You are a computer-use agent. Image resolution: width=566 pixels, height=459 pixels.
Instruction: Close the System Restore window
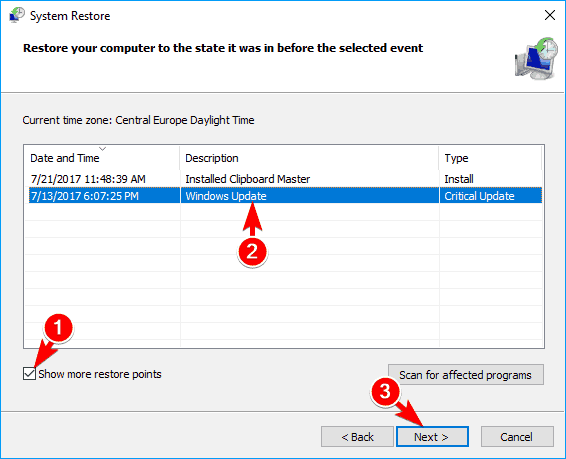pos(550,15)
